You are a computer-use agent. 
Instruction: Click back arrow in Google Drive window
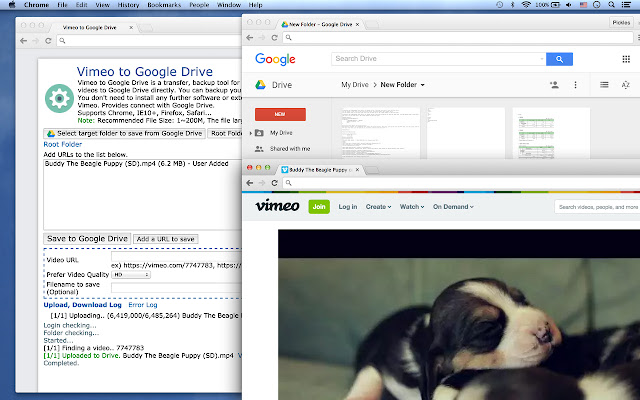pos(250,38)
